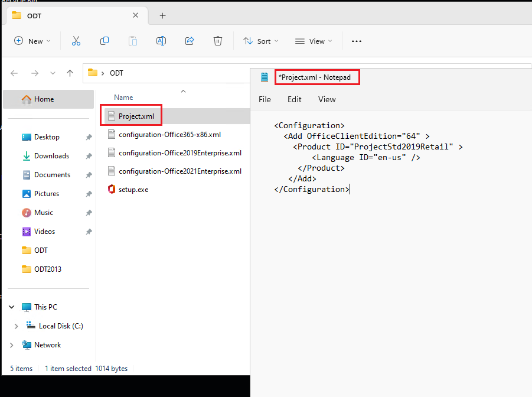The height and width of the screenshot is (397, 532).
Task: Select configuration-Office2021Enterprise.xml file
Action: [180, 171]
